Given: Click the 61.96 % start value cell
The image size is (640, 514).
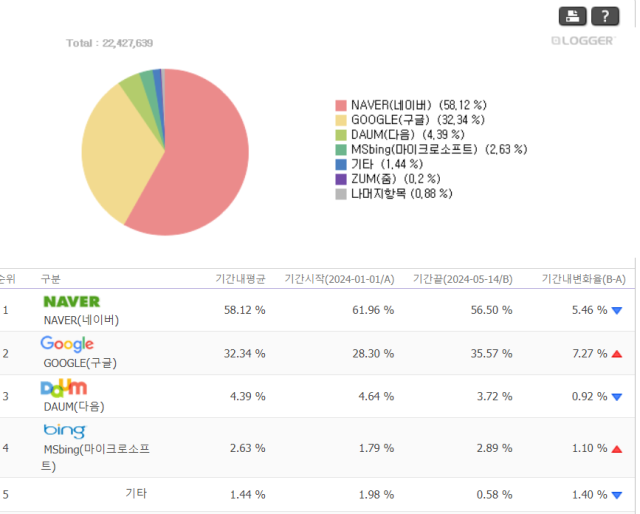Looking at the screenshot, I should tap(373, 310).
